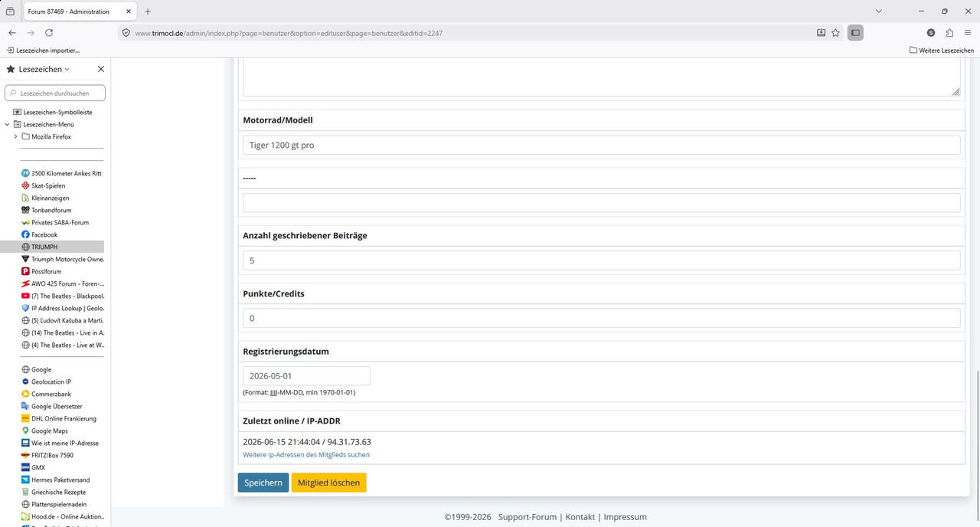Bookmark this page with the star icon
The image size is (980, 527).
point(836,33)
